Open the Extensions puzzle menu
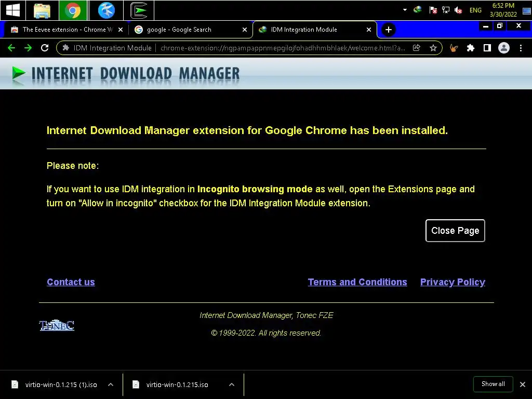The width and height of the screenshot is (532, 399). tap(471, 48)
